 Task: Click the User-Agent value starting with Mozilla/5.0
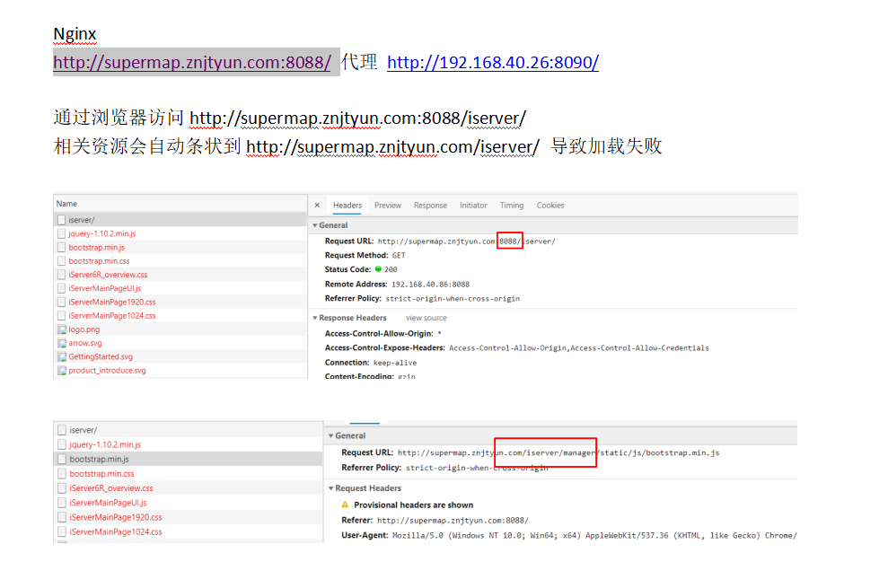594,535
